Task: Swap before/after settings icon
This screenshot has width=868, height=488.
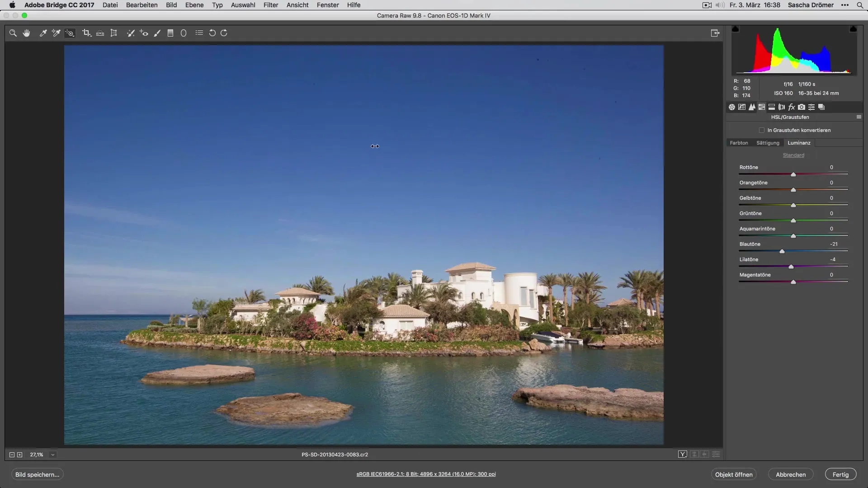Action: point(694,455)
